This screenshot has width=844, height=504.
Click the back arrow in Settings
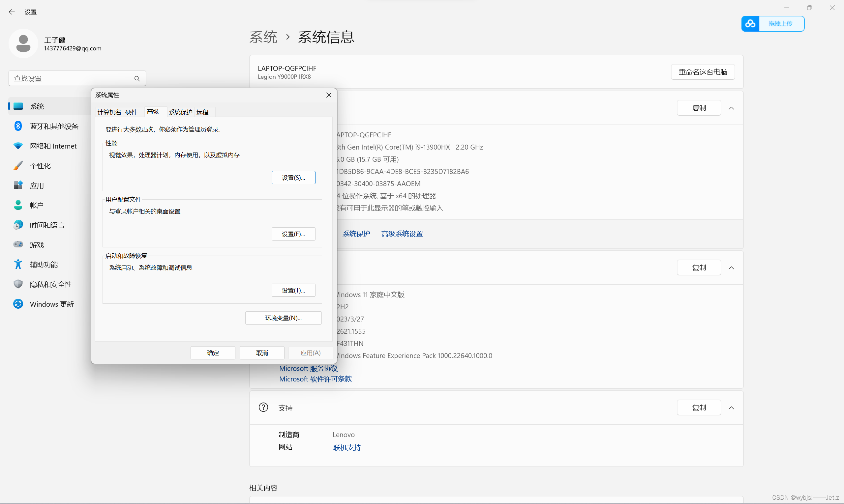pos(12,12)
